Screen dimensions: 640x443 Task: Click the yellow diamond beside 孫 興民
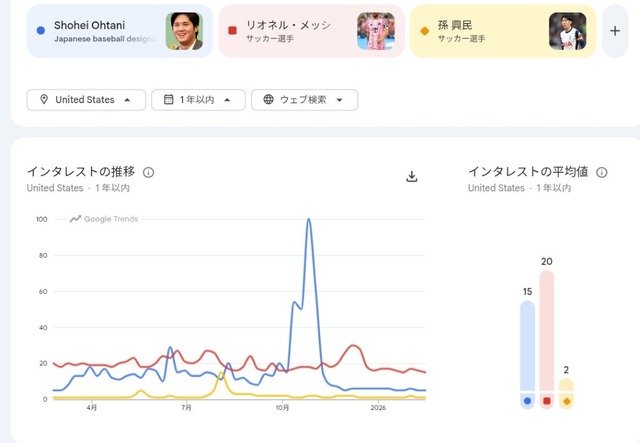point(424,31)
